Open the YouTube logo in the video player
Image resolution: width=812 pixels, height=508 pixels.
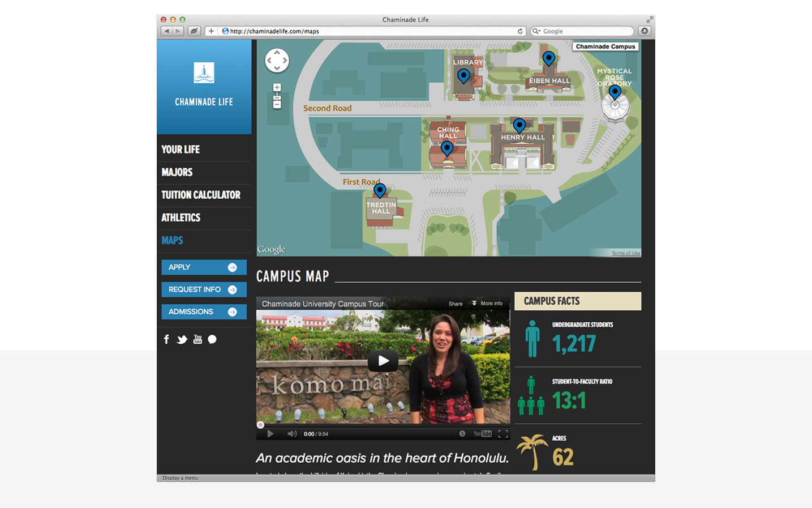(x=483, y=434)
